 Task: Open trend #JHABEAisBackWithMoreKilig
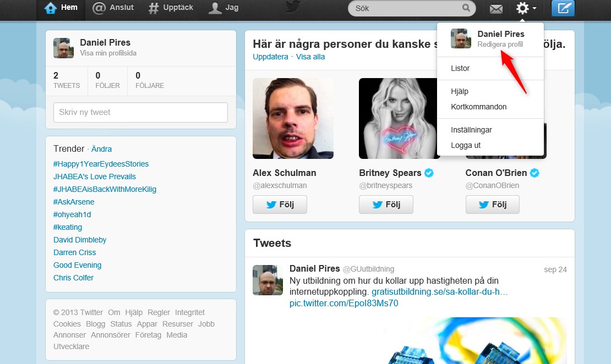click(105, 189)
